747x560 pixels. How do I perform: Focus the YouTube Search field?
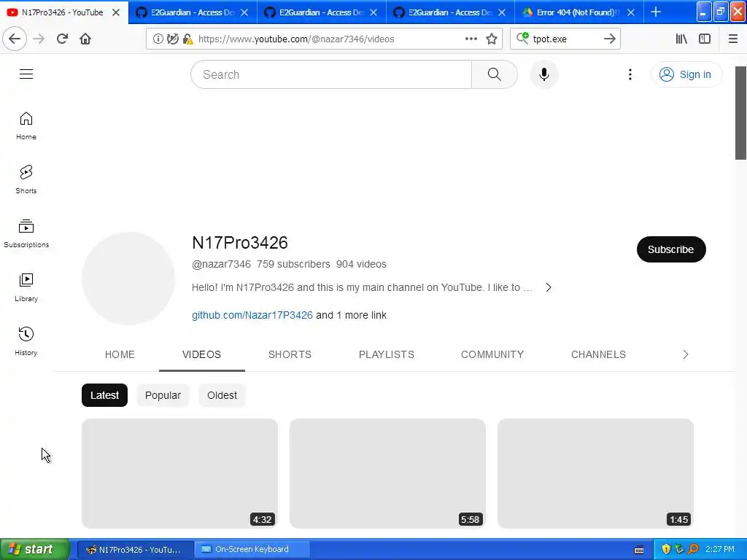click(331, 74)
